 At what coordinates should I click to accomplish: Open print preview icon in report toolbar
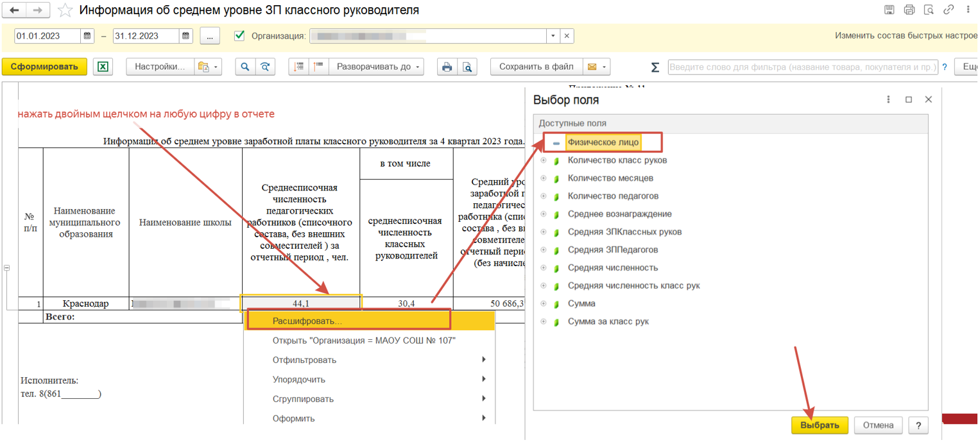click(x=468, y=67)
